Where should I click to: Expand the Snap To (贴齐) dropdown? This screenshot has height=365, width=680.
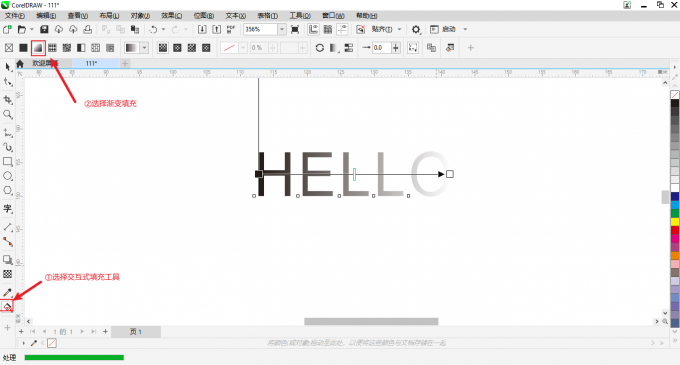[x=399, y=29]
